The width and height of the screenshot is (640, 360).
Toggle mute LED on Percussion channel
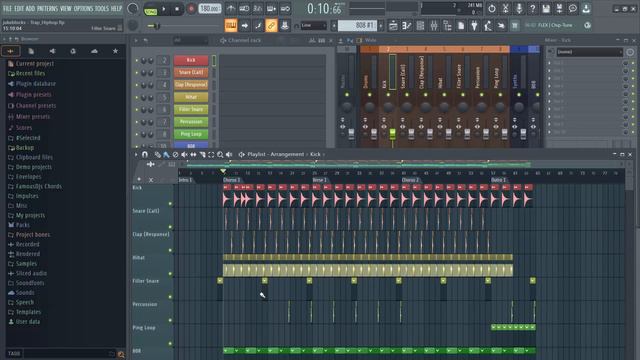(137, 122)
